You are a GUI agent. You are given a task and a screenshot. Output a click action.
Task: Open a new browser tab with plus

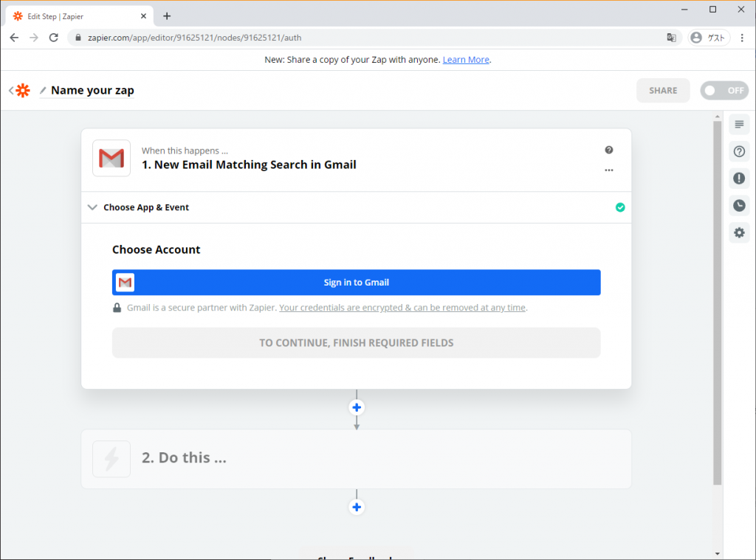pos(167,16)
